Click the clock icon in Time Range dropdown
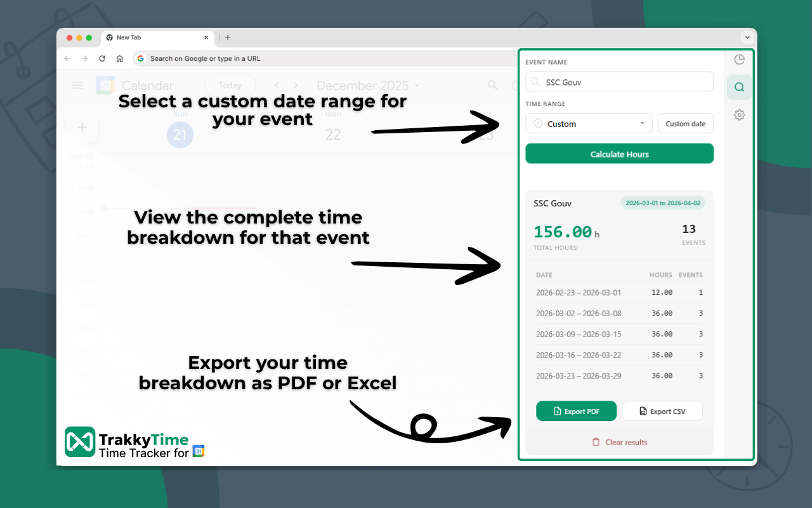This screenshot has width=812, height=508. tap(538, 124)
